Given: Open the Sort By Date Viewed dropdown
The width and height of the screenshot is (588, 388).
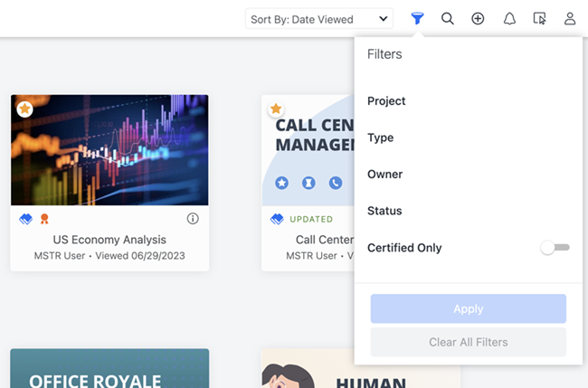Looking at the screenshot, I should pyautogui.click(x=319, y=19).
